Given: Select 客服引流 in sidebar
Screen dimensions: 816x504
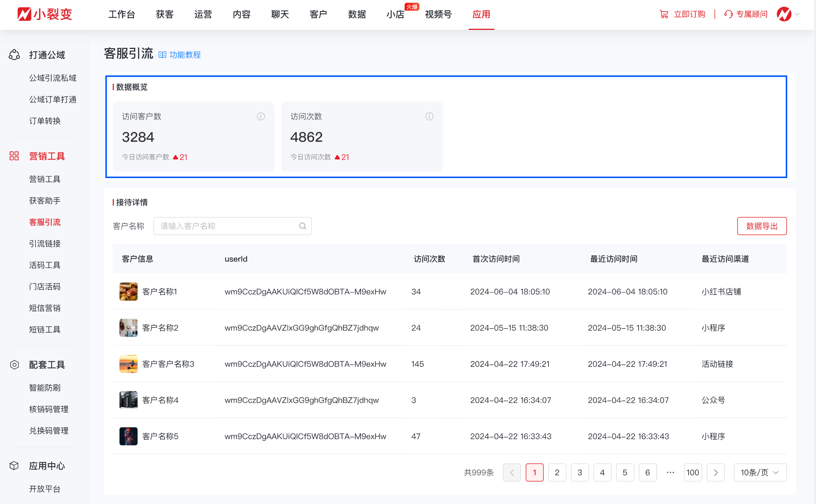Looking at the screenshot, I should [x=45, y=222].
